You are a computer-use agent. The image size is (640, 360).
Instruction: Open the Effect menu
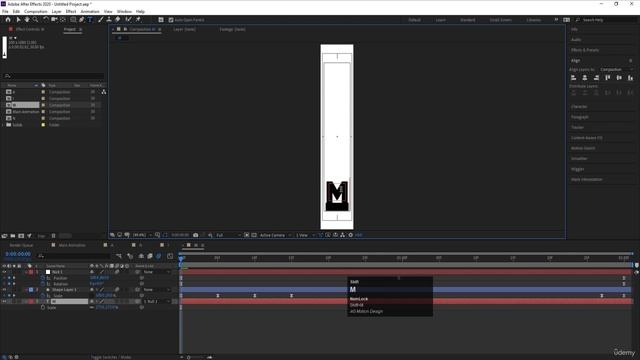[71, 11]
